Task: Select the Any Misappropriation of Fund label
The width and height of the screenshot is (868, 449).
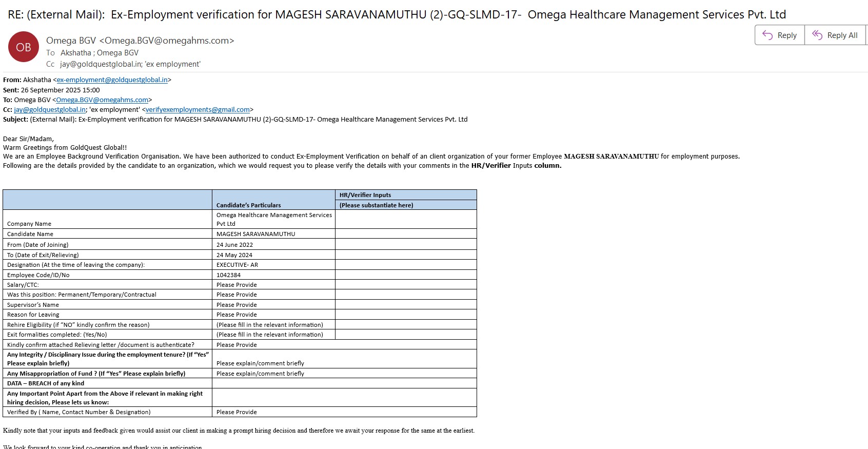Action: pos(96,374)
